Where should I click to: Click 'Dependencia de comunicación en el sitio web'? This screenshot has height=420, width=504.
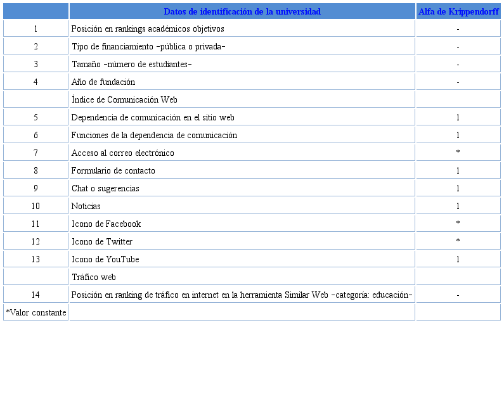coord(153,118)
